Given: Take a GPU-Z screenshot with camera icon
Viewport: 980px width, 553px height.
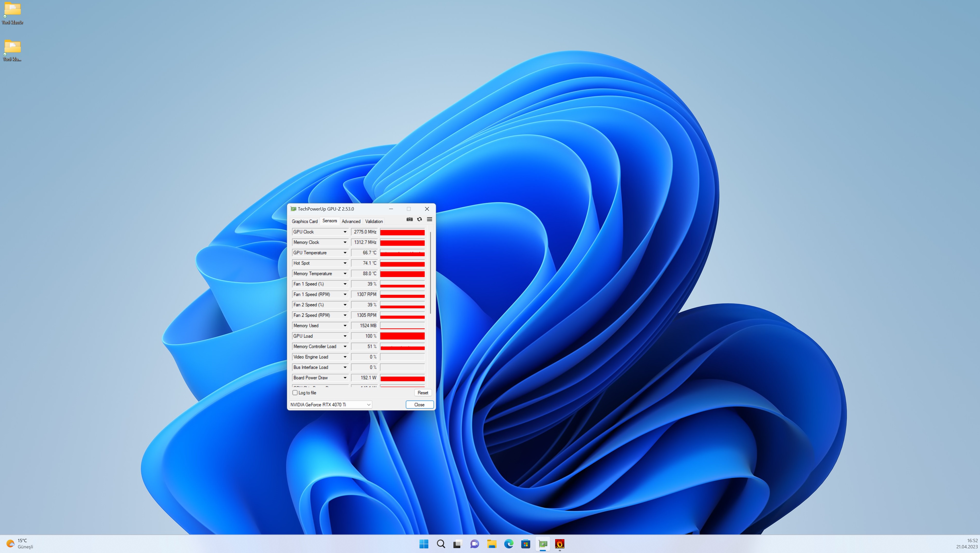Looking at the screenshot, I should 409,219.
